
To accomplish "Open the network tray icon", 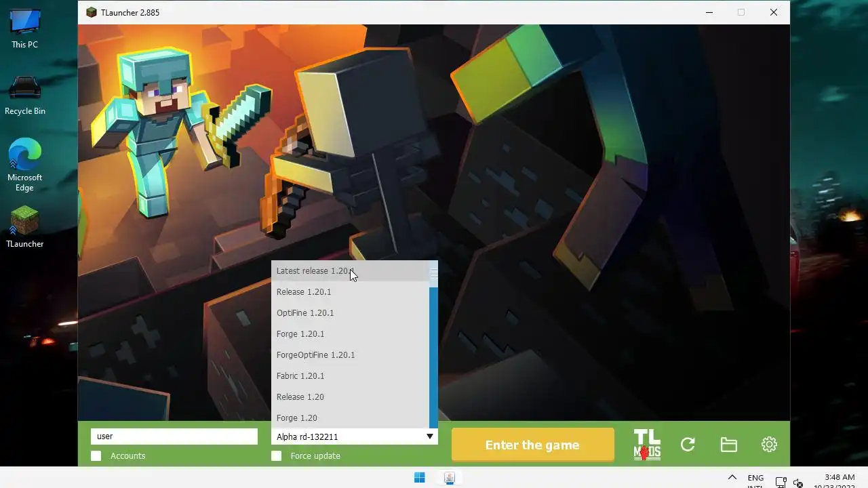I will [781, 483].
